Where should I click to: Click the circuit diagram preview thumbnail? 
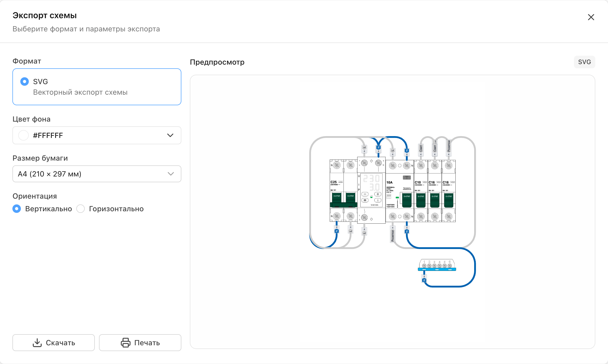pyautogui.click(x=393, y=212)
